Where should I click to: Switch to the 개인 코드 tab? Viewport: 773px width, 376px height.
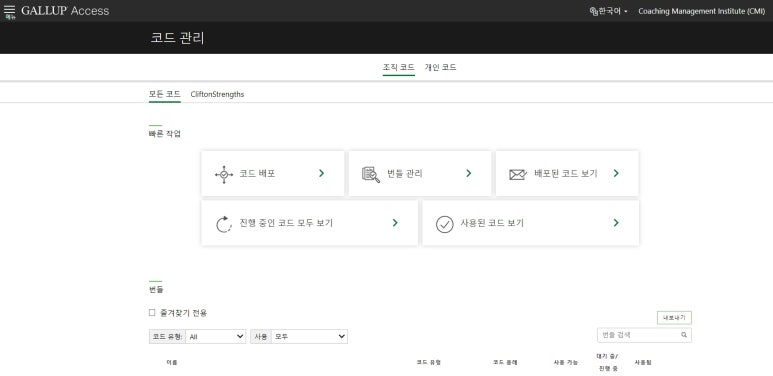tap(441, 68)
